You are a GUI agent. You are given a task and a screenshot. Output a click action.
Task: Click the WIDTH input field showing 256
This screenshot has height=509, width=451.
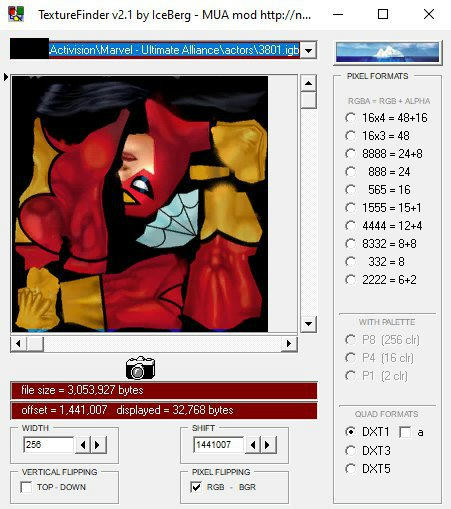[x=49, y=445]
